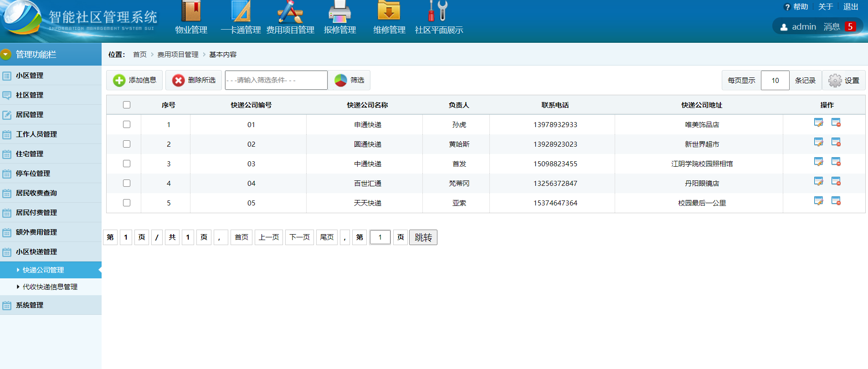Open 居民付费管理 sidebar menu
The height and width of the screenshot is (369, 868).
click(51, 213)
